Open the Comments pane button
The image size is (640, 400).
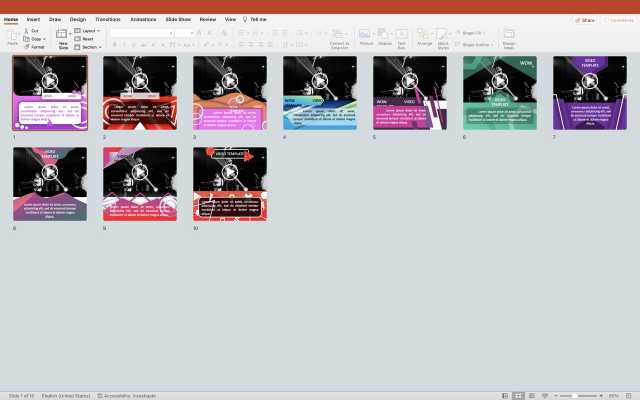(x=618, y=19)
